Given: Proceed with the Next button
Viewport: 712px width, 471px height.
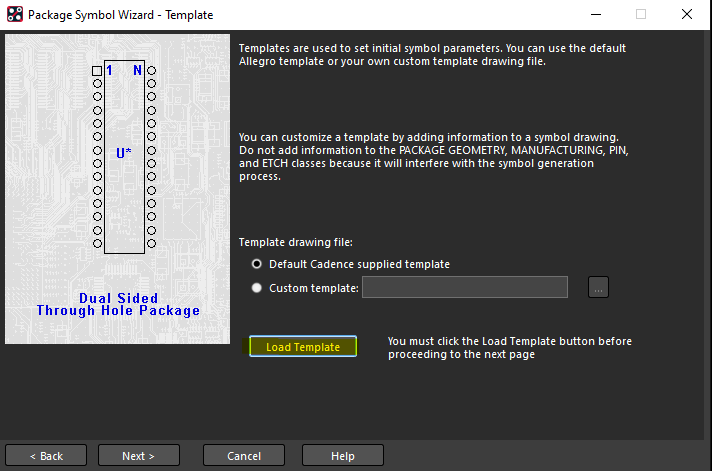Looking at the screenshot, I should 138,455.
